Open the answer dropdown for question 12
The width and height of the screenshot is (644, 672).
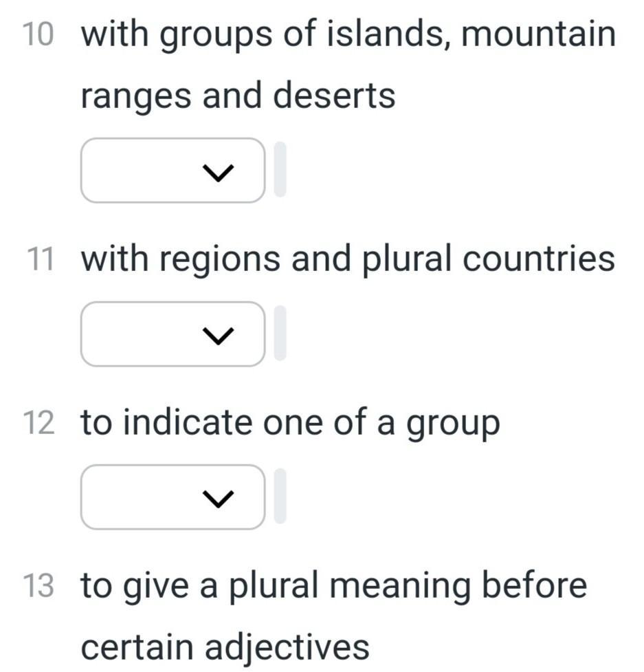(172, 497)
